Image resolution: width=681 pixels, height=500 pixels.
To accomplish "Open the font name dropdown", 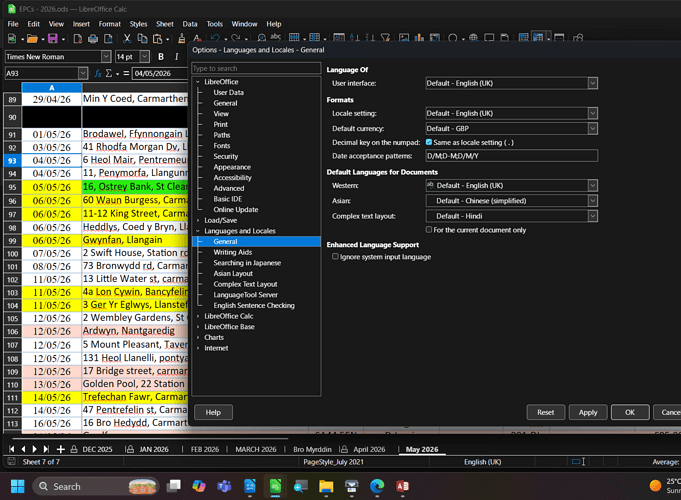I will coord(106,56).
